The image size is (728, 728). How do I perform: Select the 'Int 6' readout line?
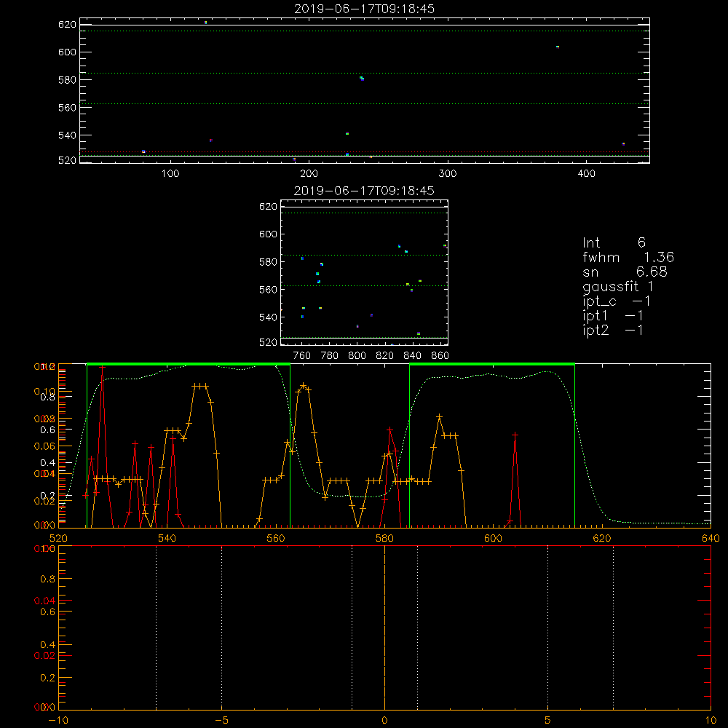point(614,242)
